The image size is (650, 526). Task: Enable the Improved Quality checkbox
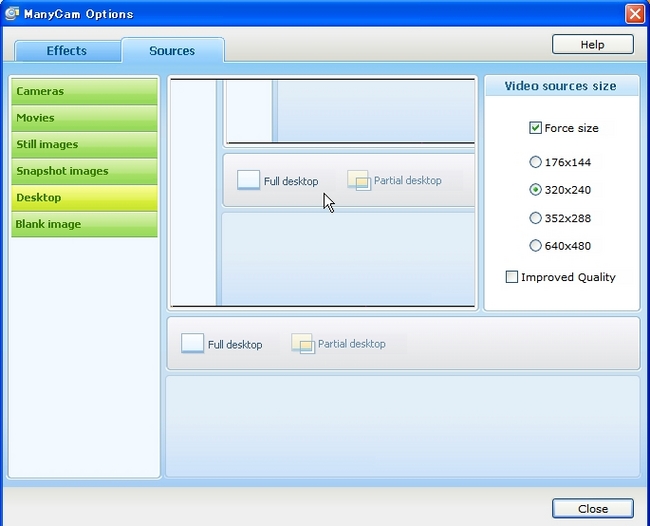click(512, 276)
